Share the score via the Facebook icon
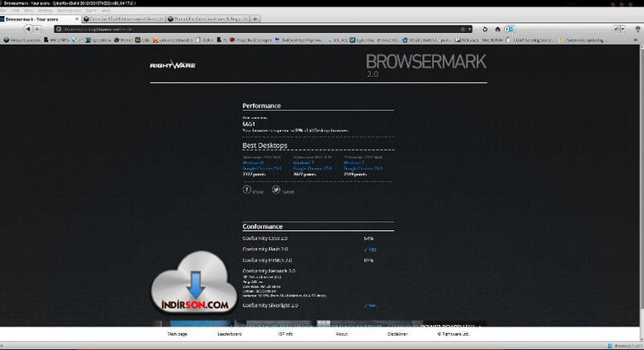 247,190
